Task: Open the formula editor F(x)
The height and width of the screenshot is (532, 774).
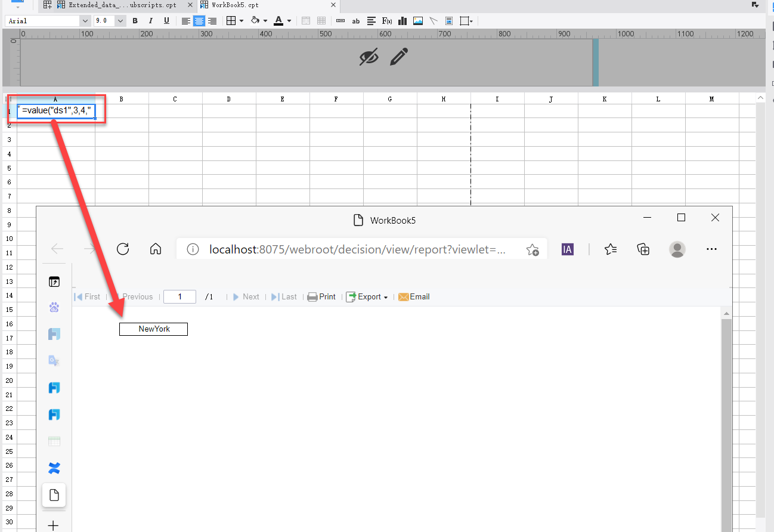Action: coord(386,20)
